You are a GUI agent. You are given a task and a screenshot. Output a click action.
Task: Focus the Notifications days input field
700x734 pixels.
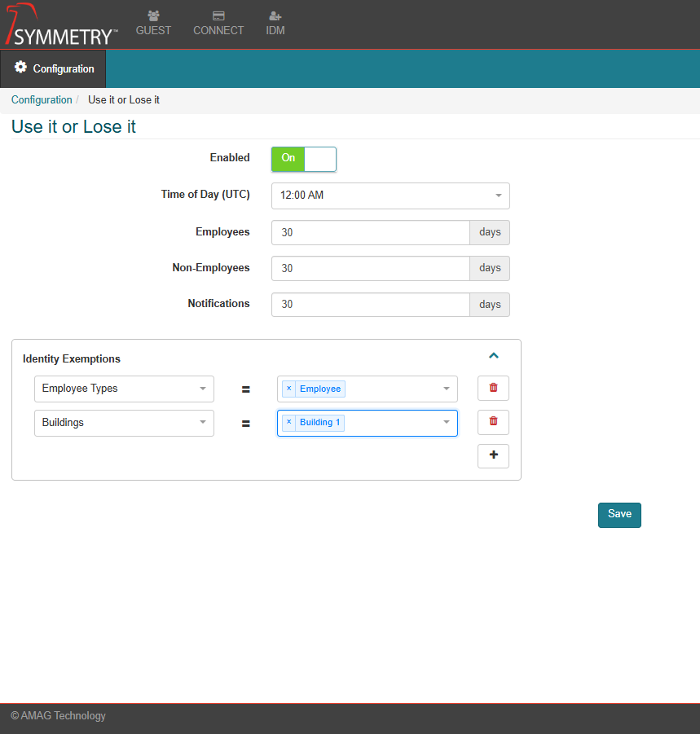click(370, 305)
